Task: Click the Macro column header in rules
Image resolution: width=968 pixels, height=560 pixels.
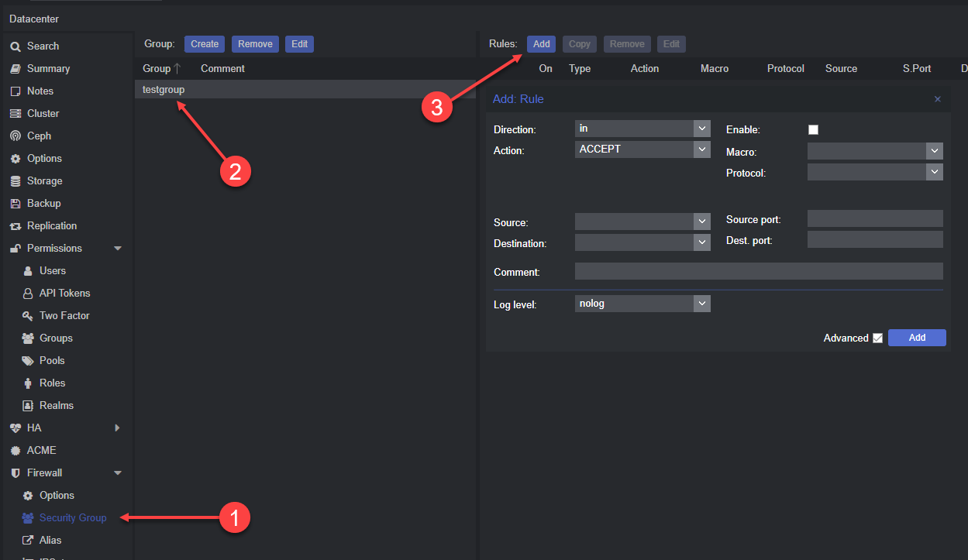Action: [715, 69]
